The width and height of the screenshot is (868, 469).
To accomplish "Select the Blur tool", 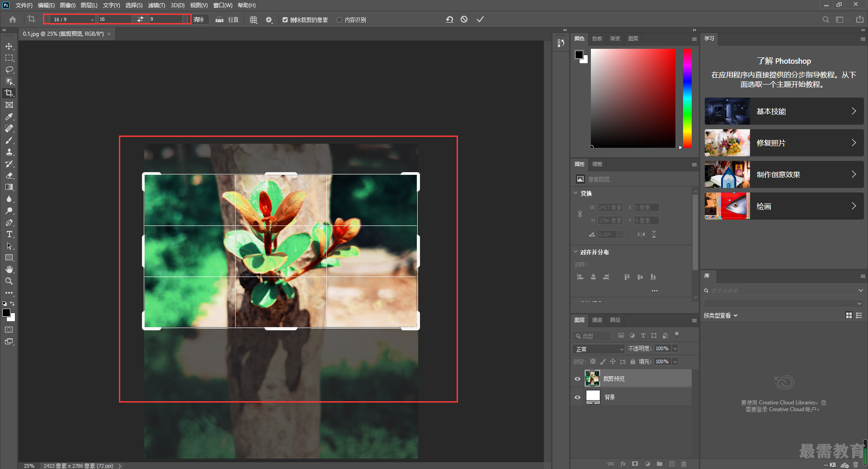I will (9, 199).
